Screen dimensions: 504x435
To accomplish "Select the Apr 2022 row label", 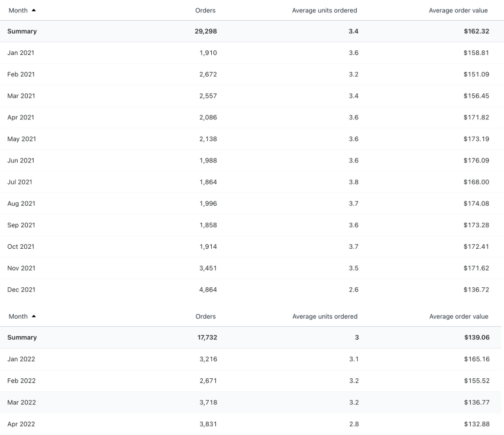I will [21, 424].
